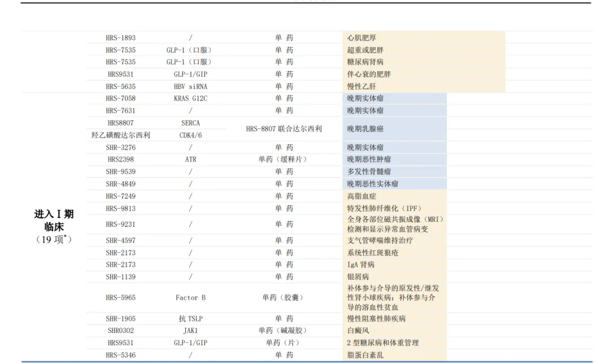Click the 多发性骨髓瘤 indication cell

369,171
